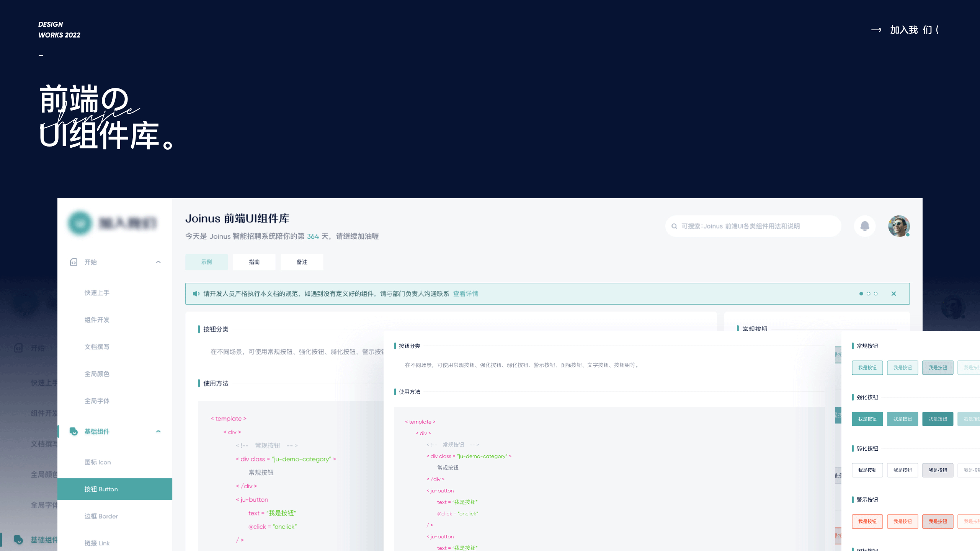Open 边框 Border in the sidebar
This screenshot has height=551, width=980.
tap(101, 516)
